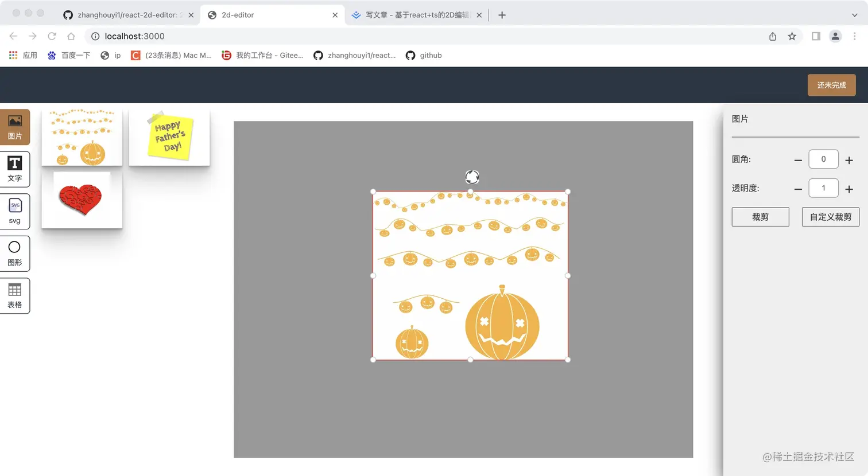
Task: Click the right-middle resize handle of the image
Action: 568,275
